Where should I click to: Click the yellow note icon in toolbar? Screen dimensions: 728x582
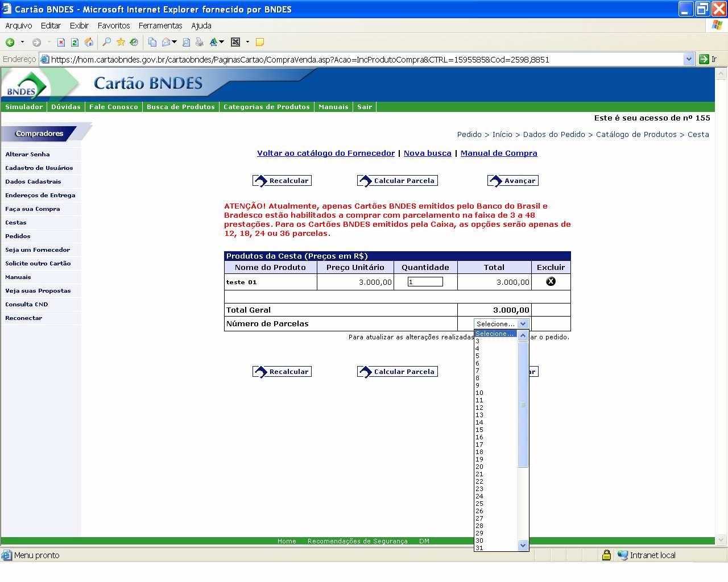tap(260, 42)
